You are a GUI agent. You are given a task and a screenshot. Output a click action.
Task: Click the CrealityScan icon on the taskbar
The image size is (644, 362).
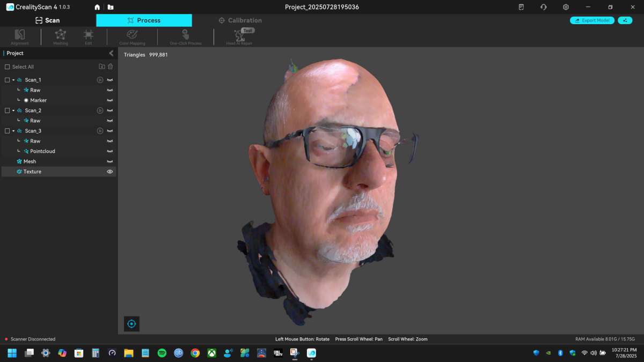pos(311,353)
